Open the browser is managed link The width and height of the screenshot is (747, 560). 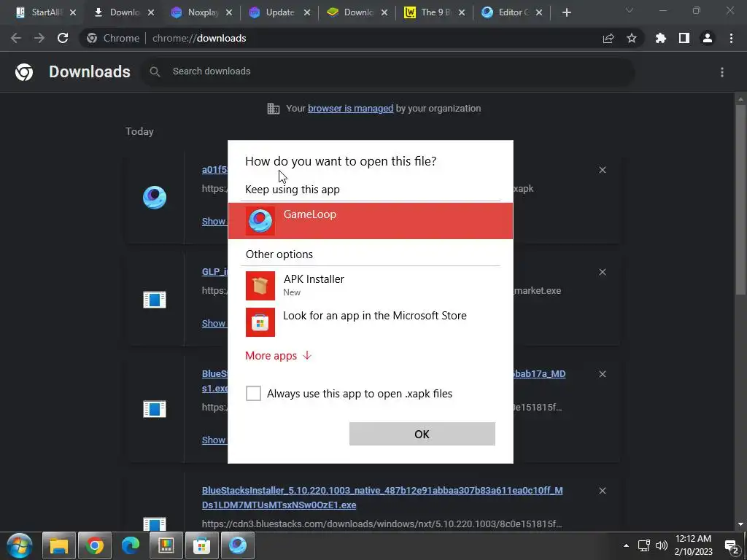351,109
